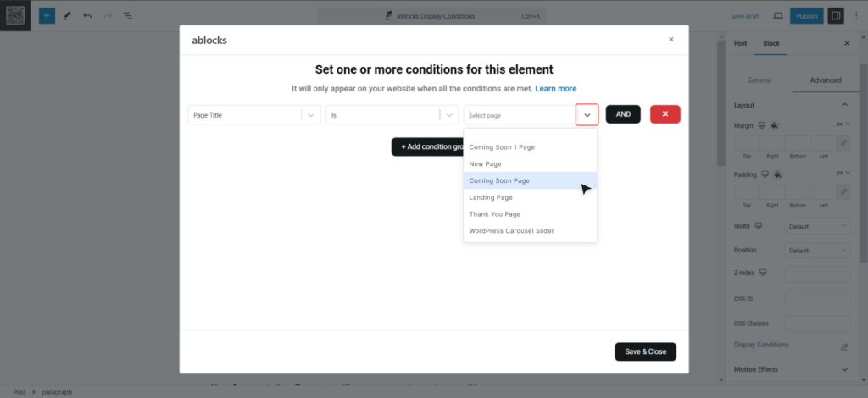
Task: Undo the last change
Action: point(87,15)
